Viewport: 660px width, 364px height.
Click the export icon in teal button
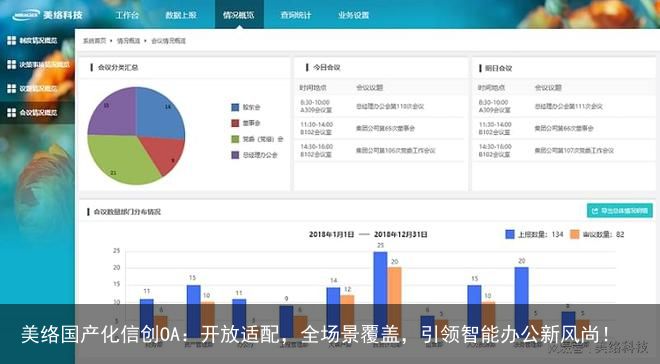click(594, 211)
